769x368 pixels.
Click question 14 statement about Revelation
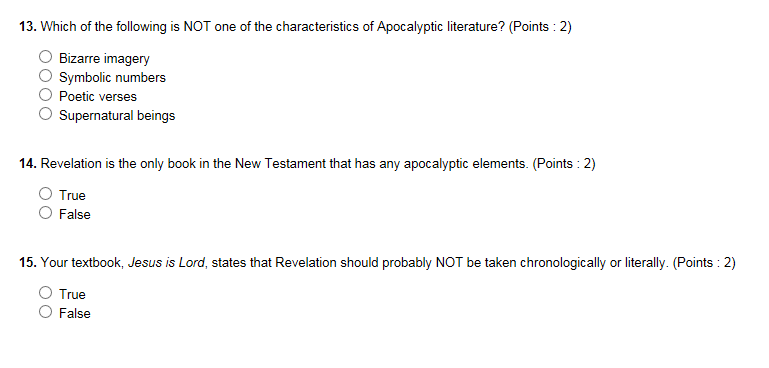307,164
